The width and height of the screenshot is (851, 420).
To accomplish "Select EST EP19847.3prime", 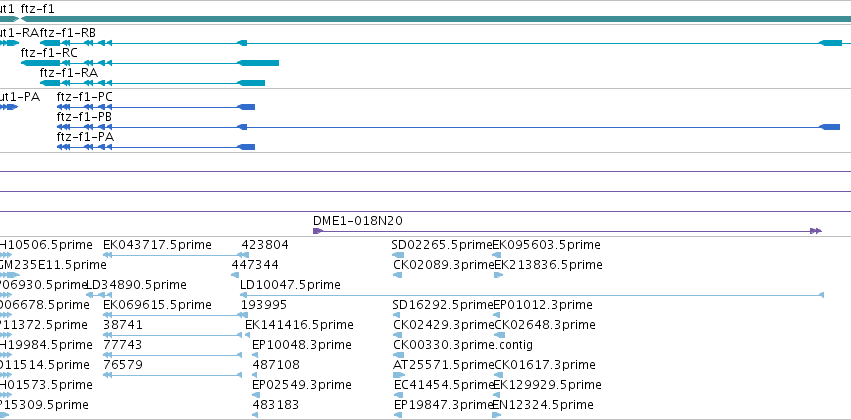I will click(443, 405).
